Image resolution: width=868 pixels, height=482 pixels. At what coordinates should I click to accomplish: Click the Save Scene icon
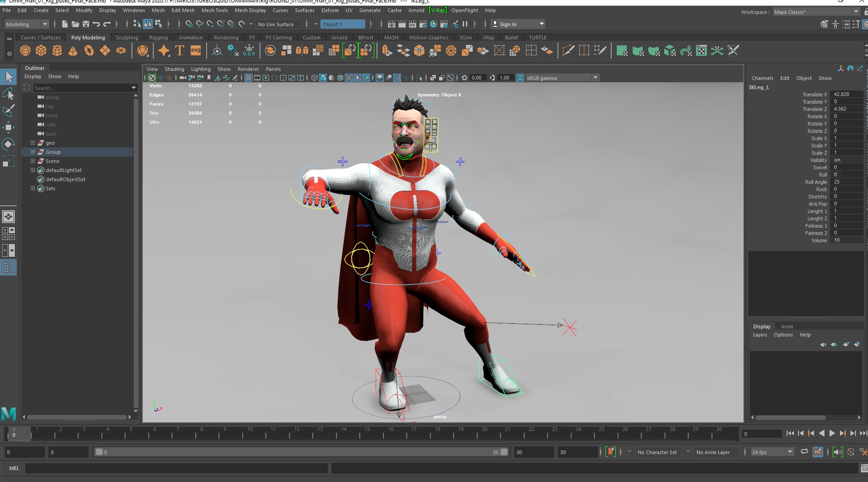85,24
